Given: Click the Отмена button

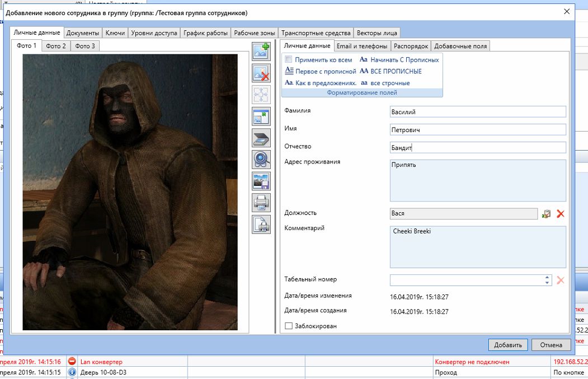Looking at the screenshot, I should tap(551, 345).
